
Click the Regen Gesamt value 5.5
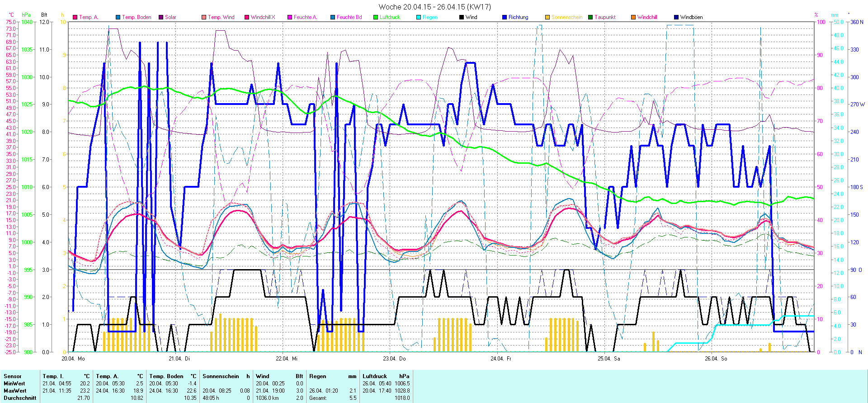pyautogui.click(x=353, y=398)
